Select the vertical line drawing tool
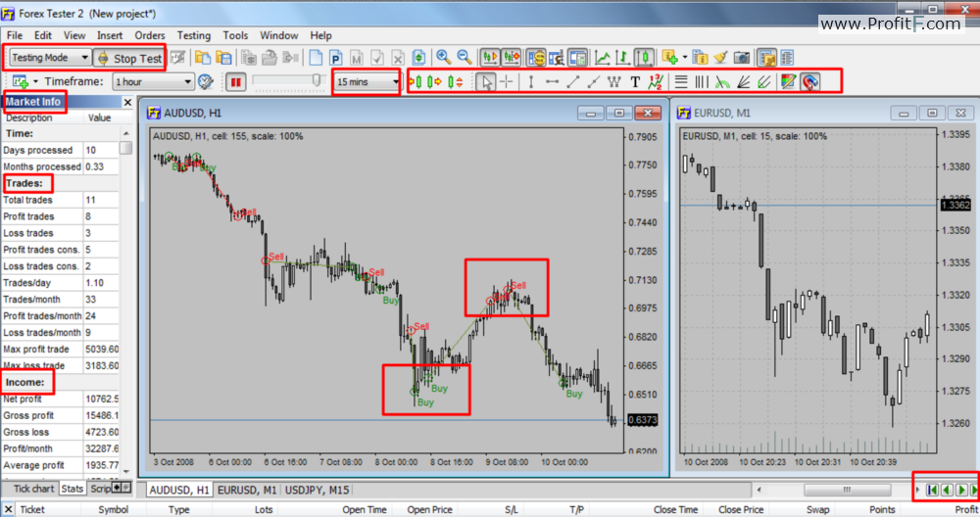This screenshot has width=980, height=517. [x=531, y=82]
